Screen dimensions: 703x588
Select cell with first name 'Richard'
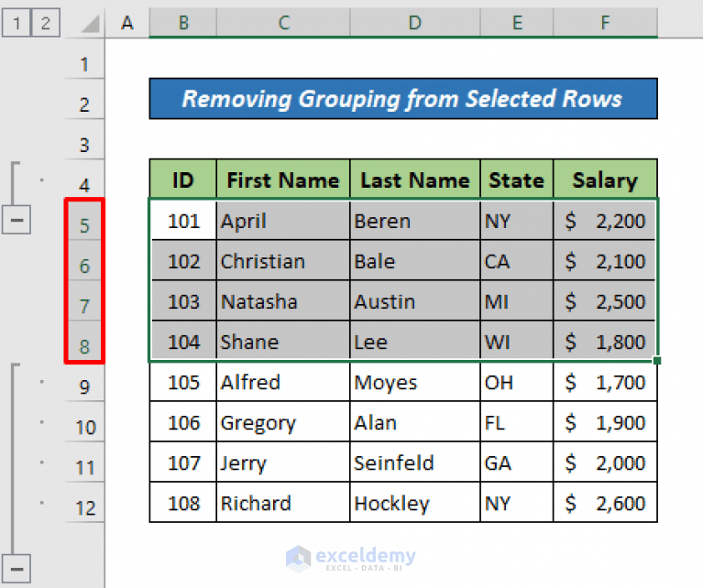283,503
